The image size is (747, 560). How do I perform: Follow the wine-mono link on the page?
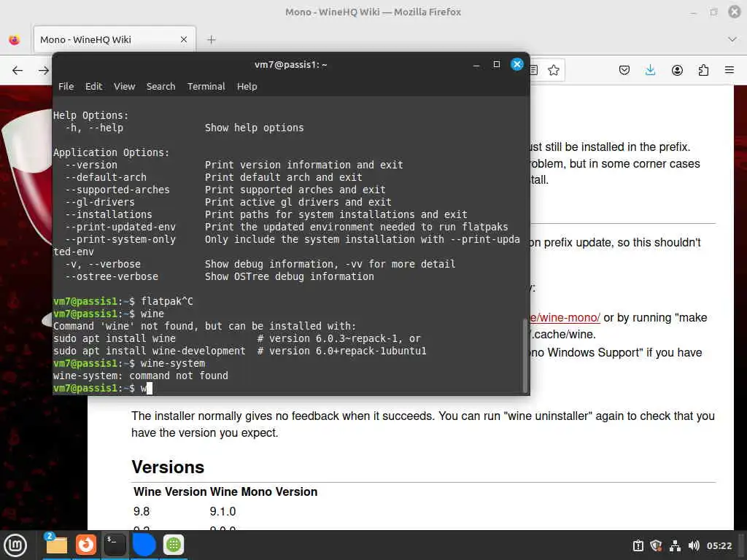coord(565,318)
